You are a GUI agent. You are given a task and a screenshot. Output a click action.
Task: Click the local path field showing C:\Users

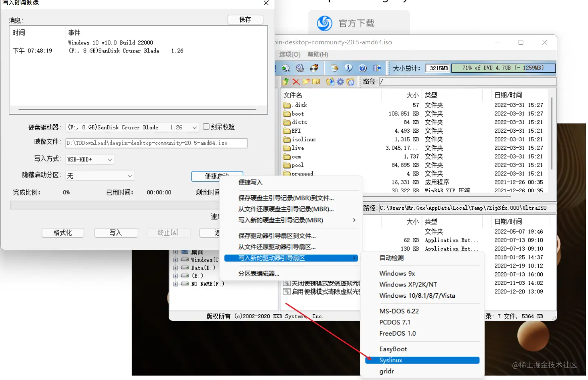[467, 208]
